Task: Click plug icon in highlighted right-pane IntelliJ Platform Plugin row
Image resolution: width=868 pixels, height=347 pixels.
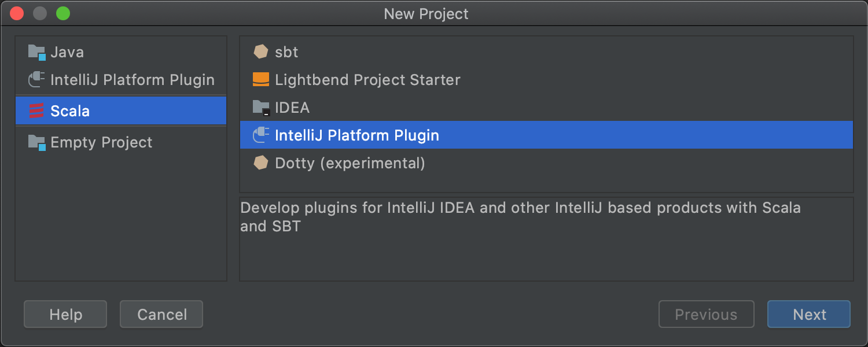Action: pos(261,135)
